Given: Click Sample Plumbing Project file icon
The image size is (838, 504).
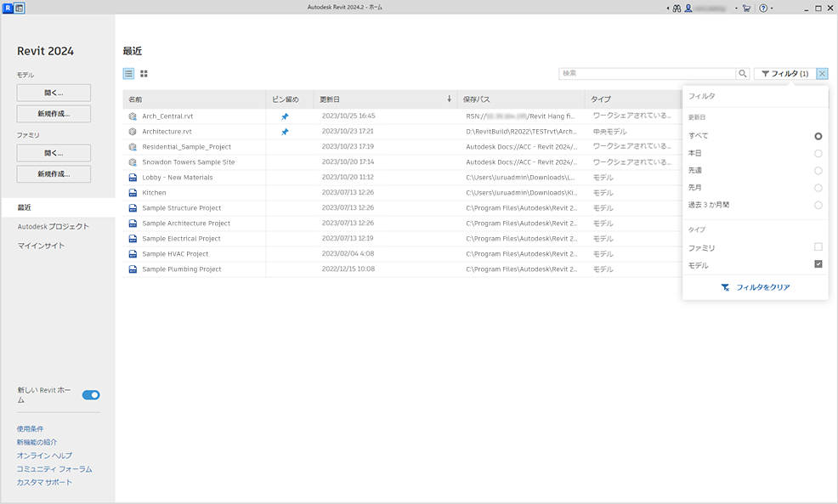Looking at the screenshot, I should point(133,269).
